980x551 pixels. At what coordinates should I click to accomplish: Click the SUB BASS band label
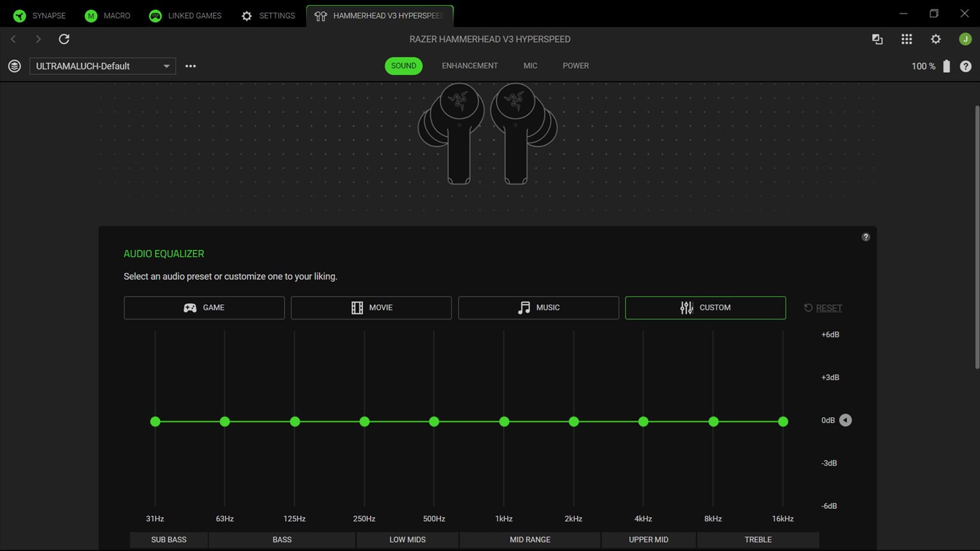point(169,540)
